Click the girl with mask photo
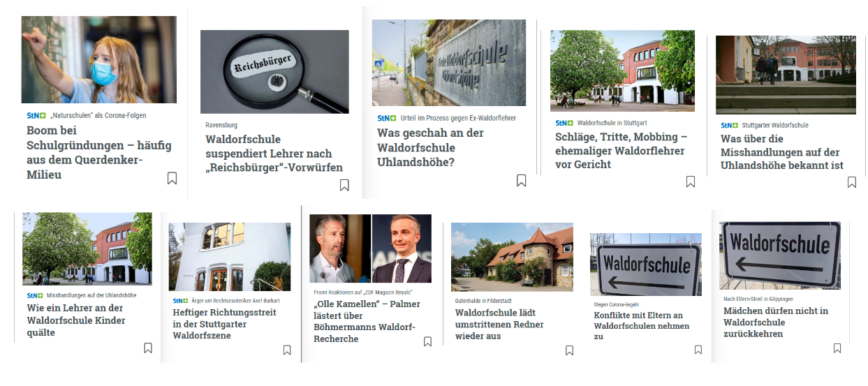Viewport: 868px width, 386px height. coord(99,60)
